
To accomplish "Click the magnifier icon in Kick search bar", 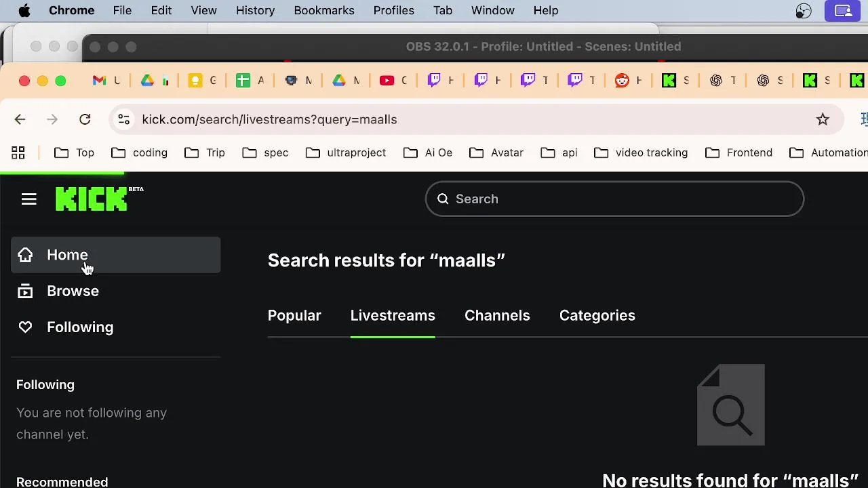I will [x=443, y=199].
